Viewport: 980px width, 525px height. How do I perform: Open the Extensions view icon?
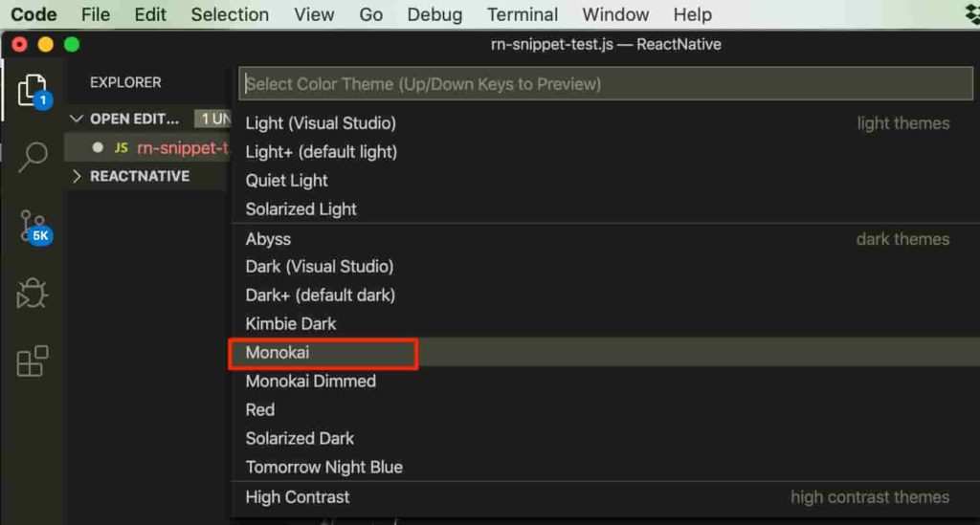point(33,361)
